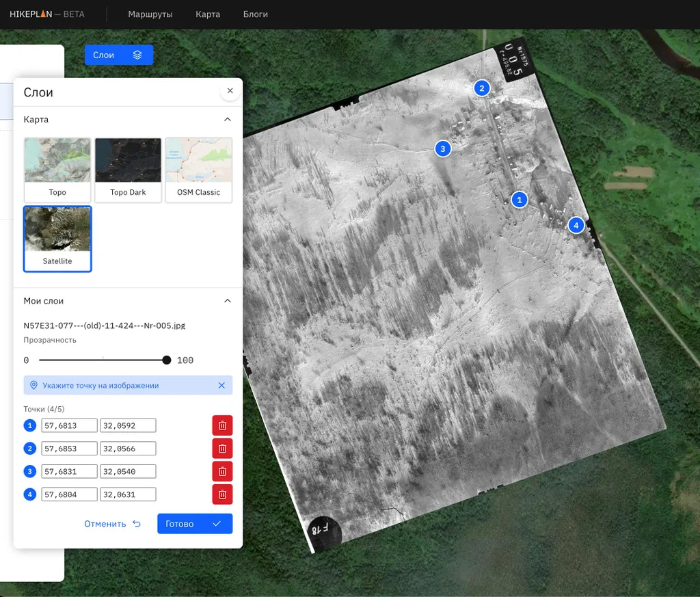Delete point 1 with trash icon
This screenshot has height=597, width=700.
coord(222,425)
